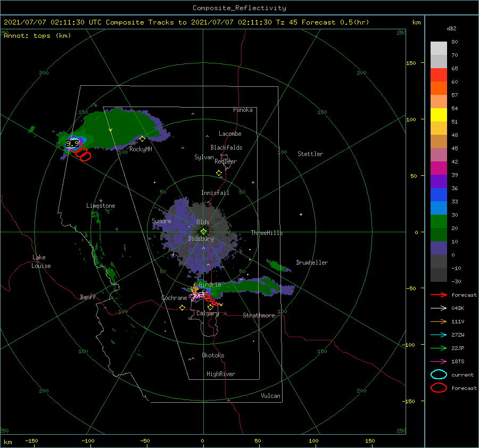This screenshot has height=448, width=479.
Task: Click the RockyMH label
Action: [x=141, y=149]
